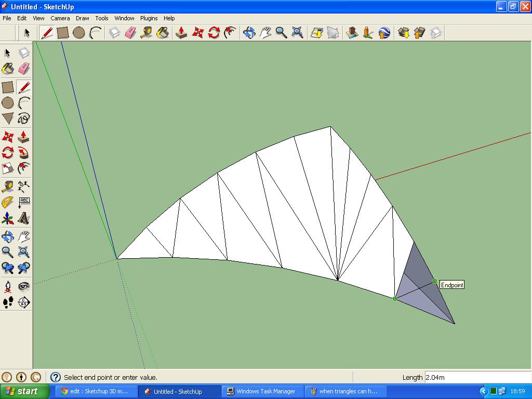Select the Push/Pull tool in the horizontal toolbar
Image resolution: width=532 pixels, height=399 pixels.
181,33
